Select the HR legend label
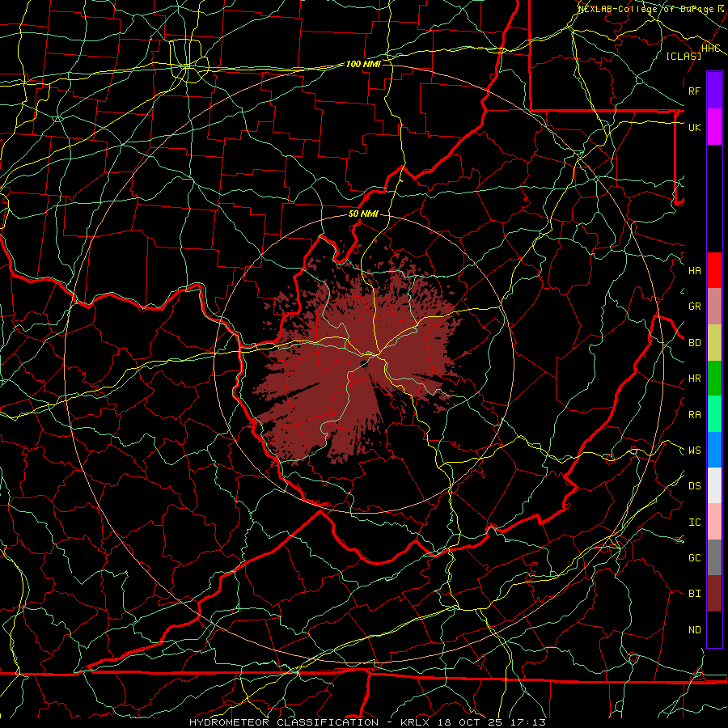728x728 pixels. pos(695,379)
